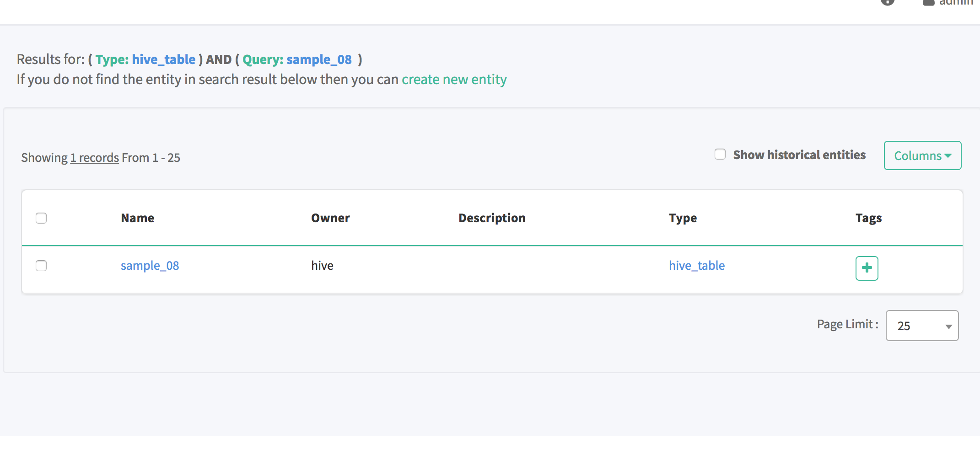Viewport: 980px width, 460px height.
Task: Click the add tag plus icon
Action: (867, 268)
